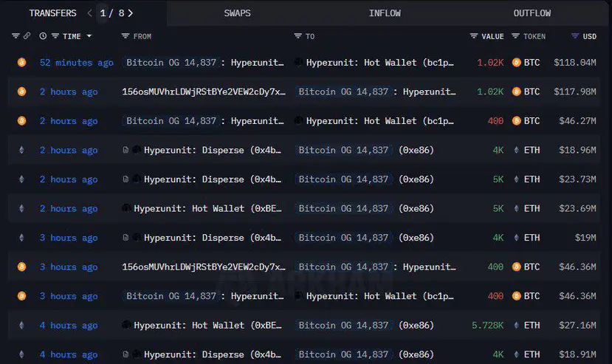The width and height of the screenshot is (612, 364).
Task: Click Ethereum chain icon on $27.16M row
Action: (x=22, y=326)
